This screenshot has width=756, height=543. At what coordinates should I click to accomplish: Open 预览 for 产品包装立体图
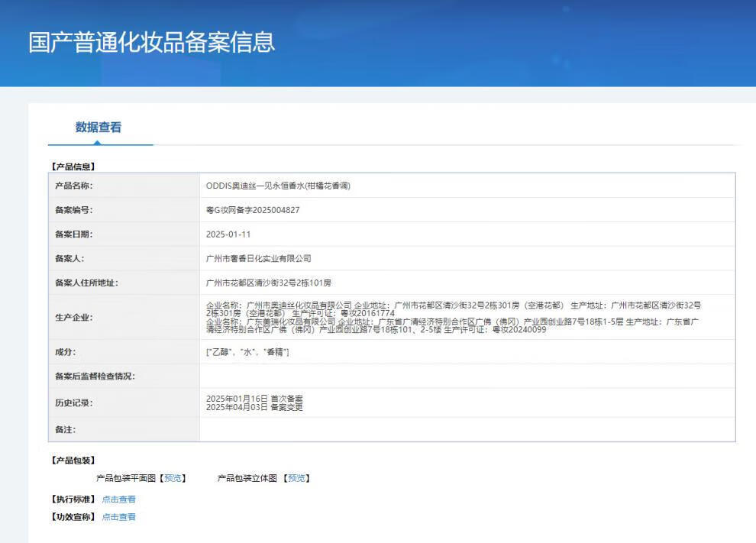point(296,478)
